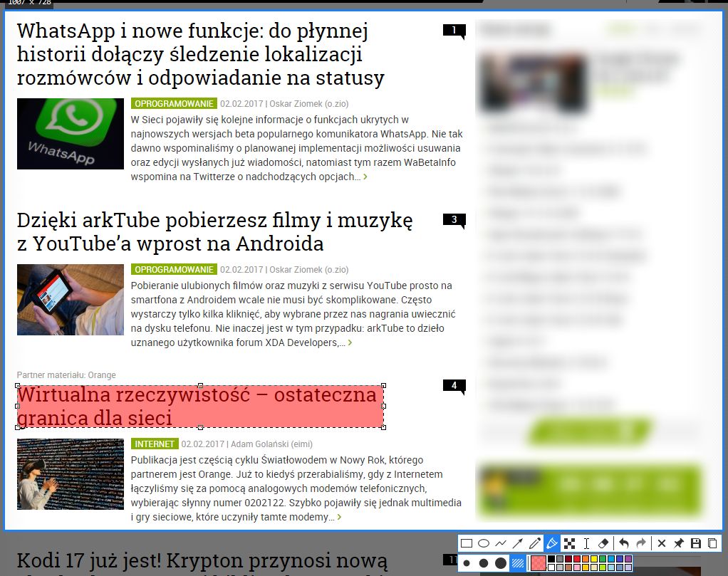This screenshot has width=728, height=576.
Task: Toggle the hatched fill mode button
Action: (518, 563)
